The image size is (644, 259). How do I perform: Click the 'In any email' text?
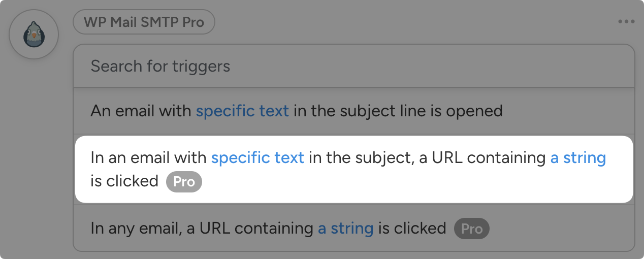(x=134, y=229)
